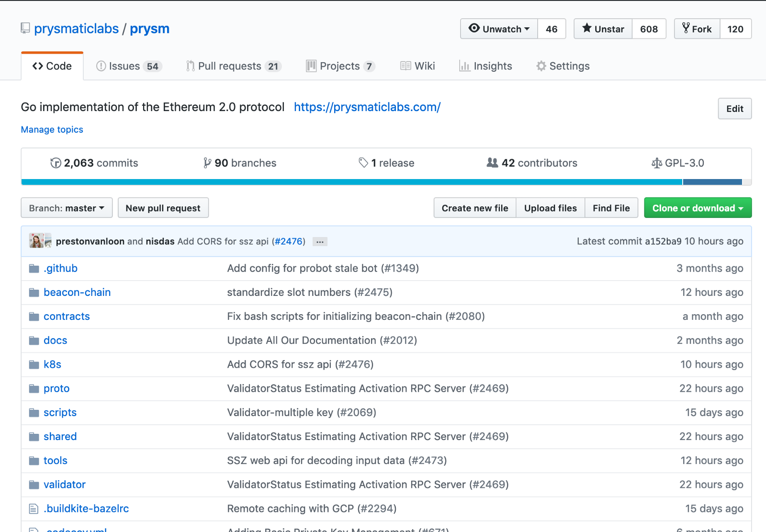The height and width of the screenshot is (532, 766).
Task: Click the GPL-3.0 license scale icon
Action: [657, 163]
